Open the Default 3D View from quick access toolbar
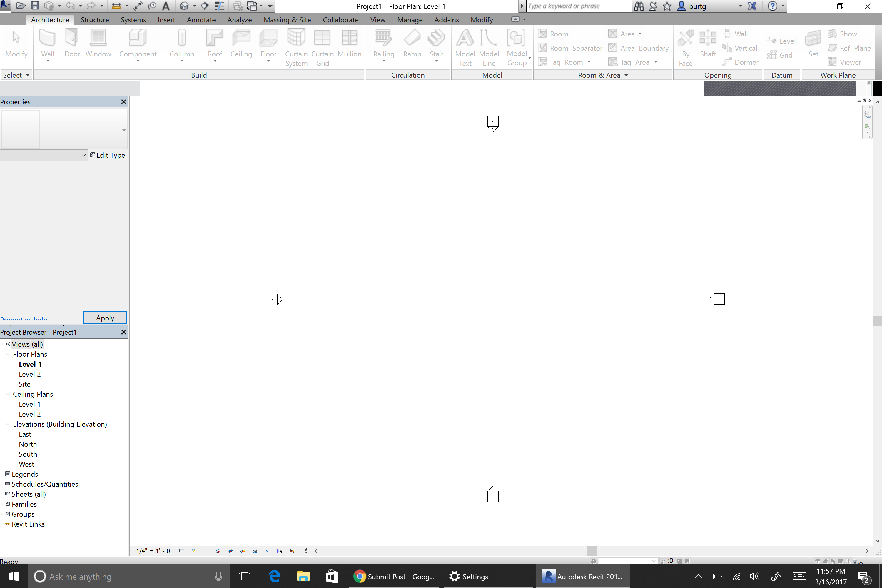Viewport: 882px width, 588px height. tap(184, 6)
